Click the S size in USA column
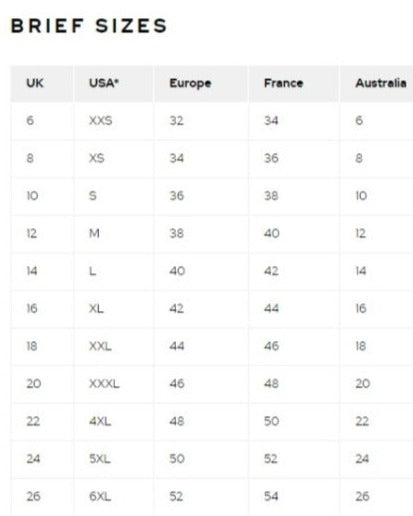This screenshot has height=516, width=413. pyautogui.click(x=93, y=196)
